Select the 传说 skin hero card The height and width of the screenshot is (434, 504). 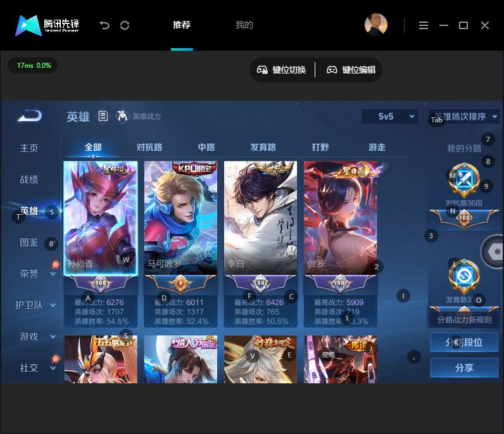coord(341,359)
